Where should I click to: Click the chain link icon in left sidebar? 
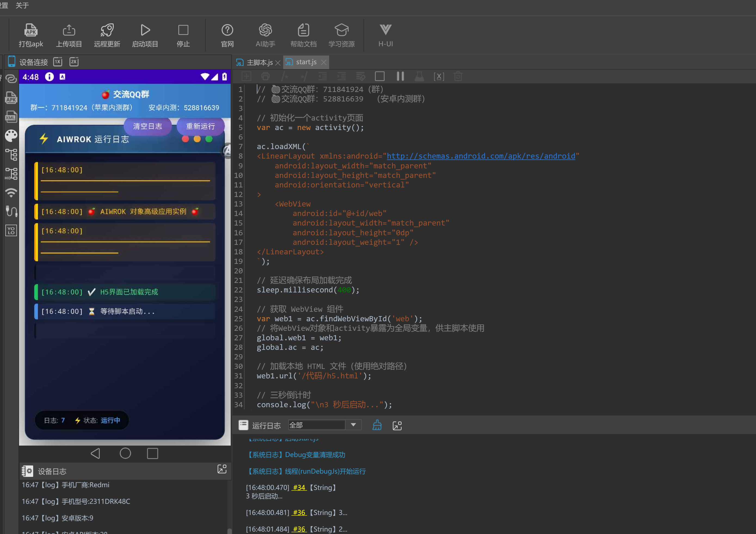point(11,79)
